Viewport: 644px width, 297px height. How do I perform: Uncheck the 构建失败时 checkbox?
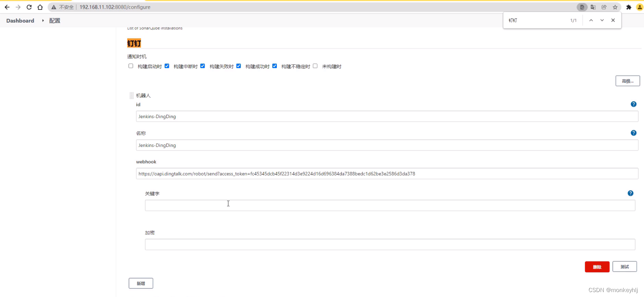coord(202,66)
